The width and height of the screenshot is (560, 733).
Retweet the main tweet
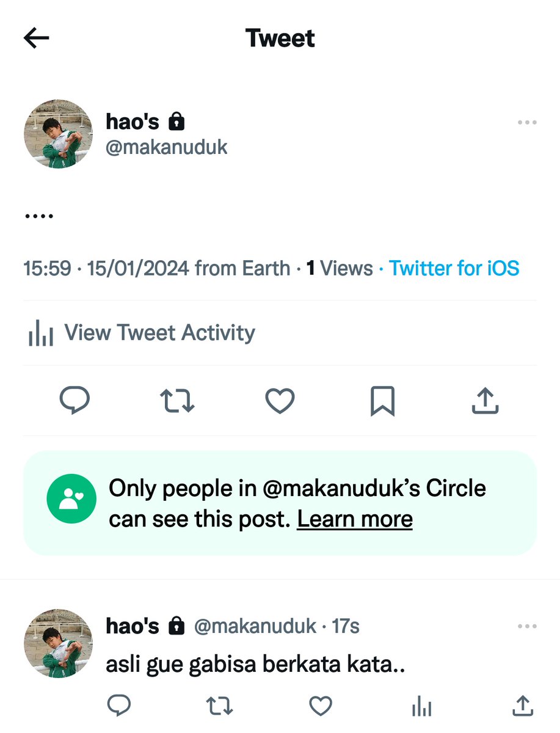coord(177,401)
